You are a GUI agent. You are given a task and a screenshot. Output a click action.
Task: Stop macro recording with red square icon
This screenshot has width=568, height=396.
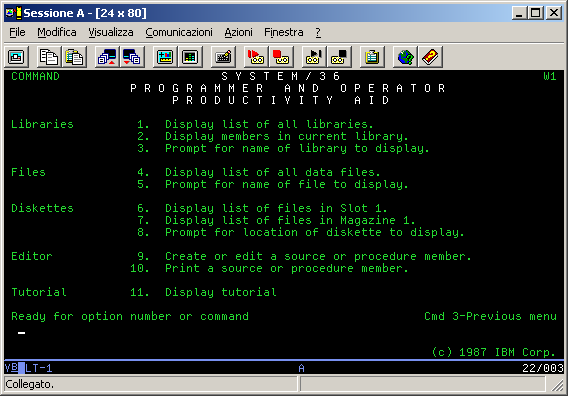pos(281,57)
